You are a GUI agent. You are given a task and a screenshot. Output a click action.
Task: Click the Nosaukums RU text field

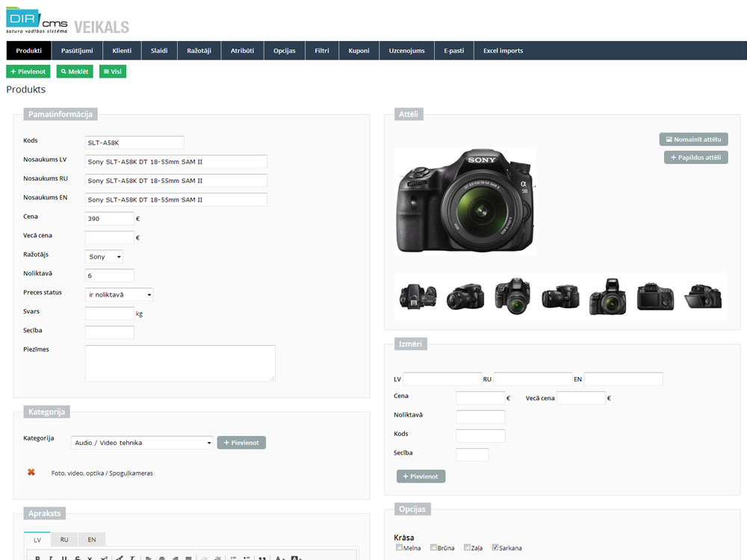(176, 181)
